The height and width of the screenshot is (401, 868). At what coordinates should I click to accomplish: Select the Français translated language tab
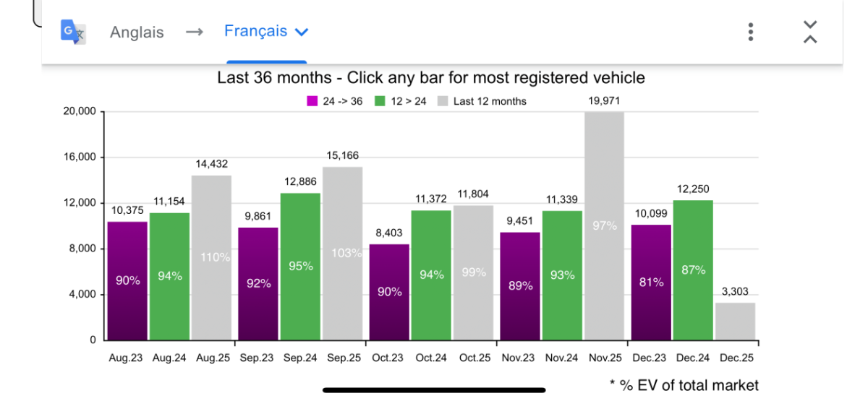tap(255, 32)
